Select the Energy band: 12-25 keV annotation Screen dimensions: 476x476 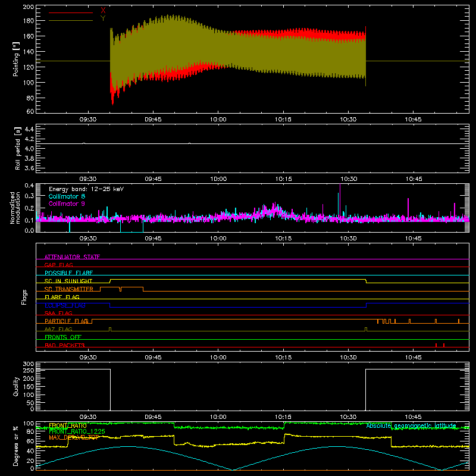86,189
